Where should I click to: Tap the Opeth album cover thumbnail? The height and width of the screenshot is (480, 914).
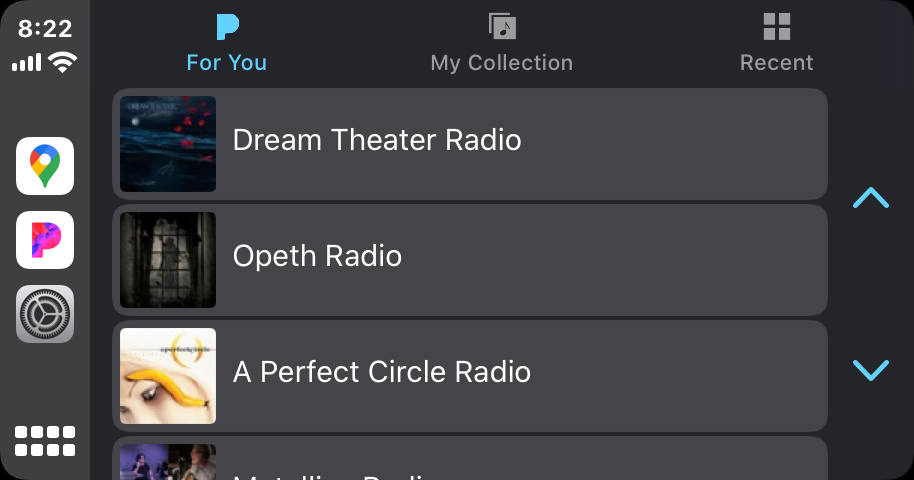(168, 259)
